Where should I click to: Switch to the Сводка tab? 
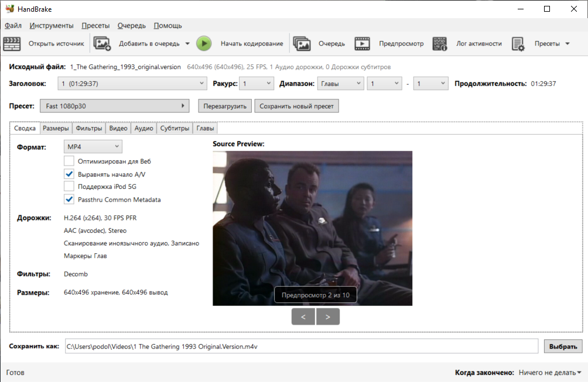click(x=25, y=128)
